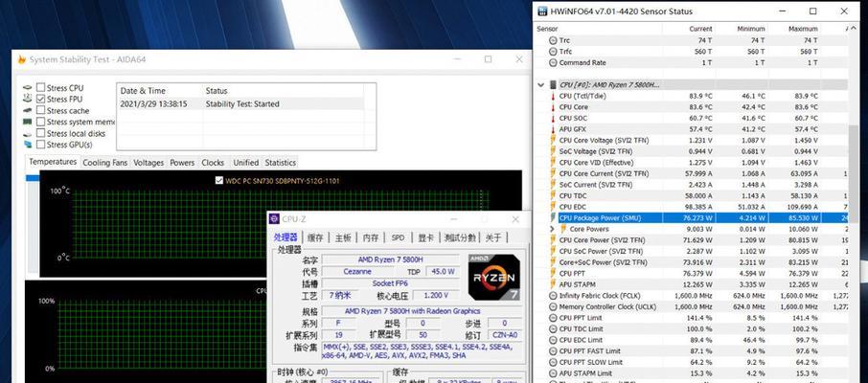Open the Voltages tab

pos(148,163)
